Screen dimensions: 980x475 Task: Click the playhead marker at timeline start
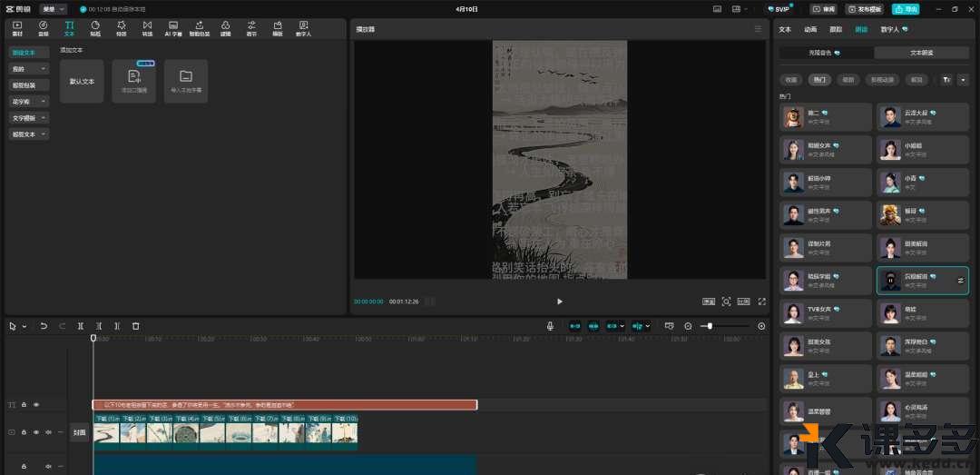click(93, 338)
